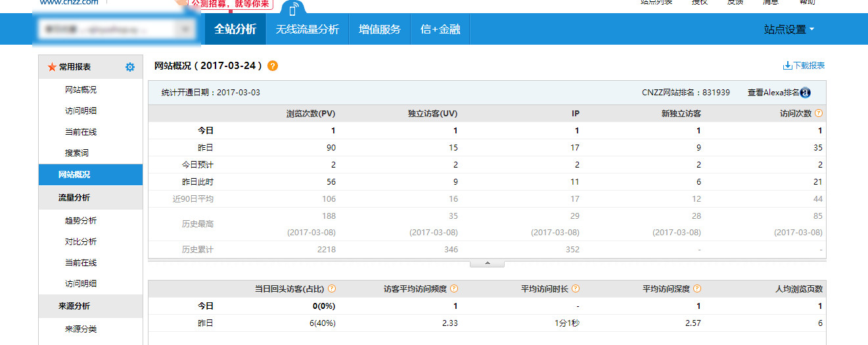The width and height of the screenshot is (868, 345).
Task: Collapse the 来源分析 sidebar section
Action: pos(91,306)
